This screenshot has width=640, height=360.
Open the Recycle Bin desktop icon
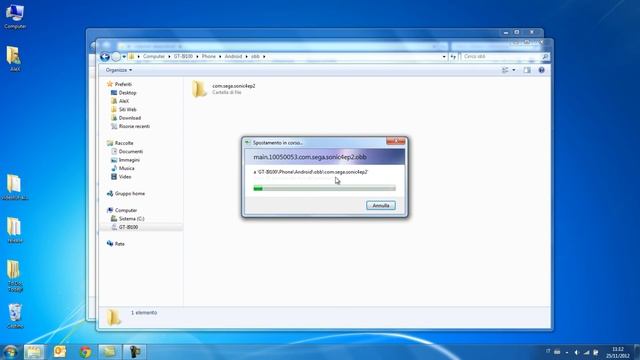(x=15, y=316)
